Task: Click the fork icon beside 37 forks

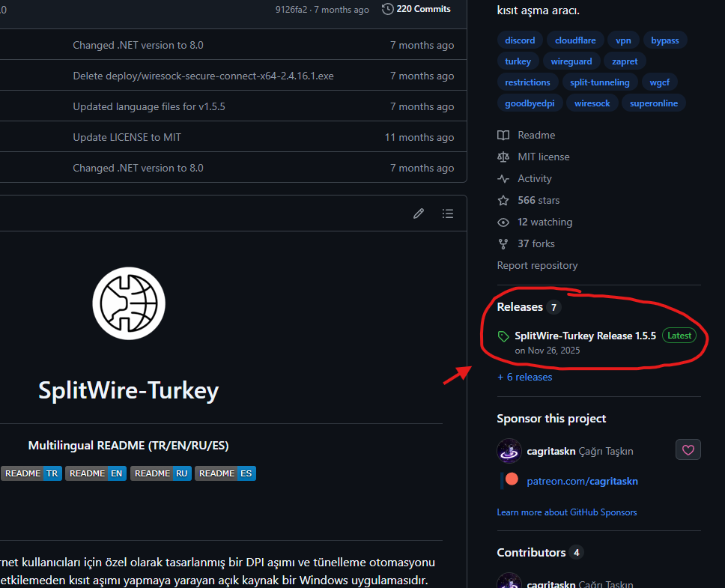Action: [503, 244]
